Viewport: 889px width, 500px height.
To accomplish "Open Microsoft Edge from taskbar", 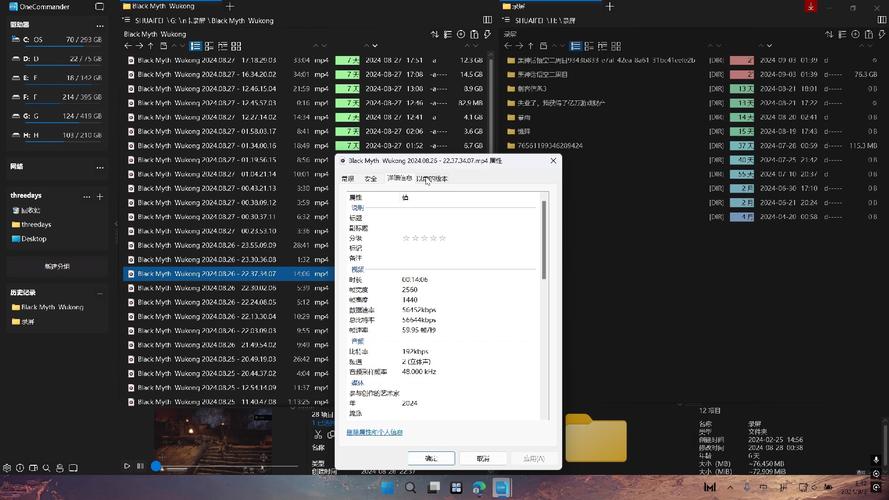I will tap(479, 488).
